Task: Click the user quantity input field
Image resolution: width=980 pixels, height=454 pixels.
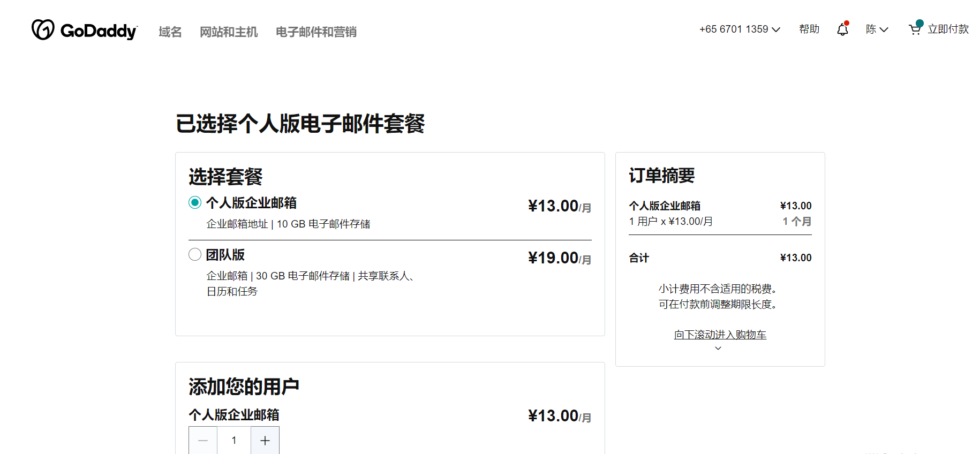Action: tap(234, 441)
